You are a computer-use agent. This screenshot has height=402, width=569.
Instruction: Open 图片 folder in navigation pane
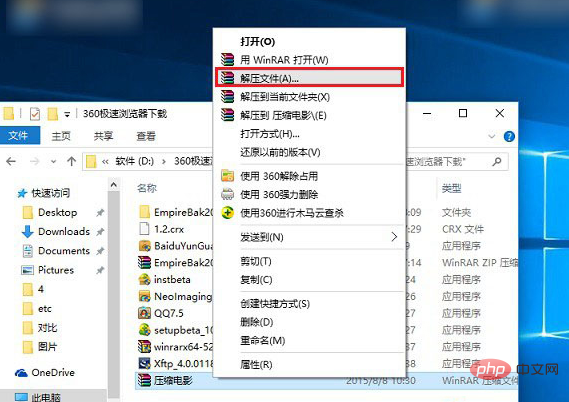[47, 347]
